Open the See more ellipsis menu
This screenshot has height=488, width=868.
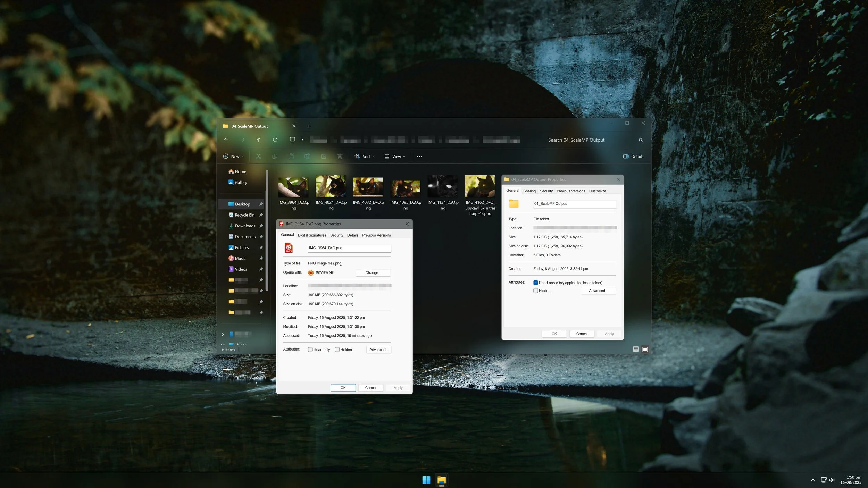point(419,157)
